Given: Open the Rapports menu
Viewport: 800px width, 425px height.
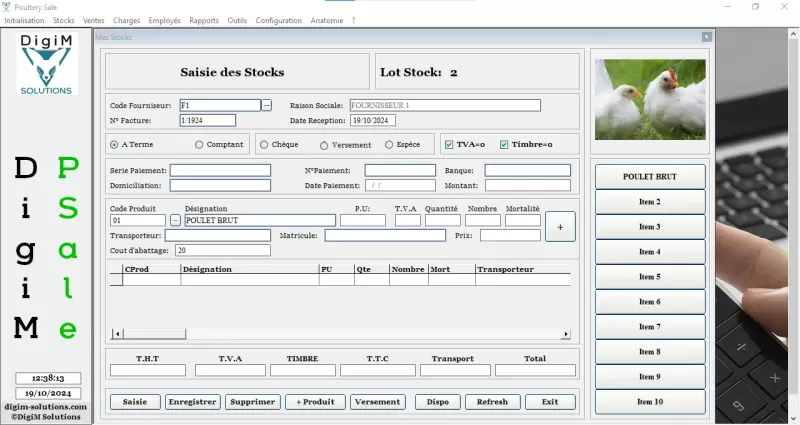Looking at the screenshot, I should click(x=203, y=20).
